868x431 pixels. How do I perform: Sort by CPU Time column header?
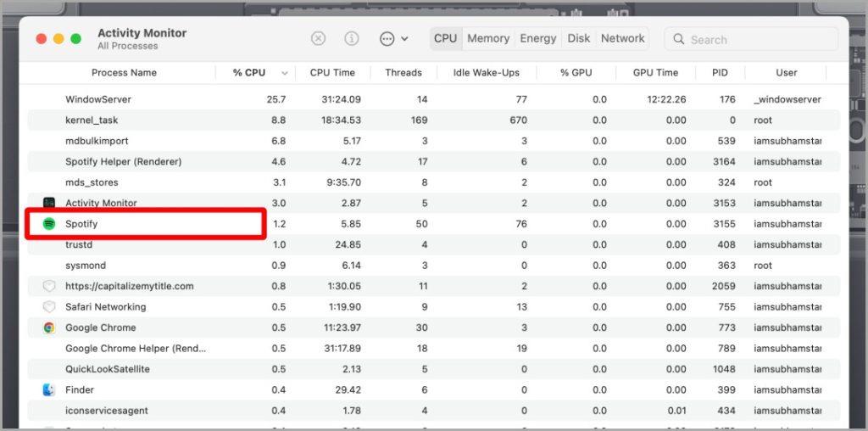pos(332,73)
